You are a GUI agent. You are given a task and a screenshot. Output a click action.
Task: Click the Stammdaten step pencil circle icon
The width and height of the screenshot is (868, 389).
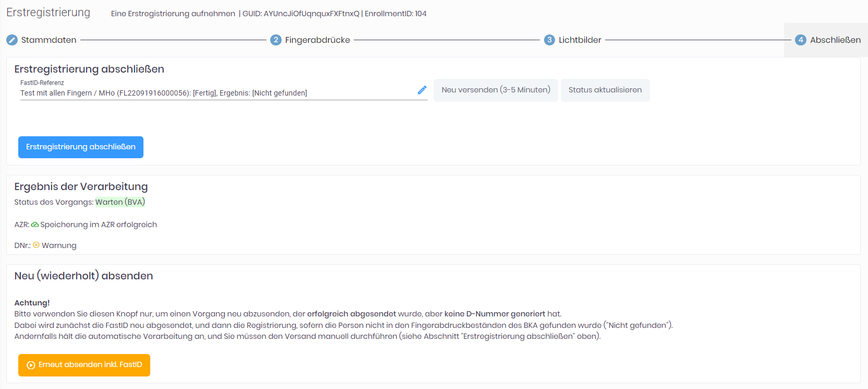pos(12,40)
